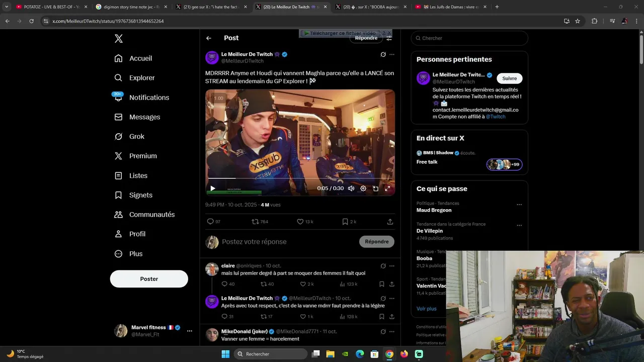The width and height of the screenshot is (644, 362).
Task: Click the Chercher search field
Action: [x=469, y=38]
